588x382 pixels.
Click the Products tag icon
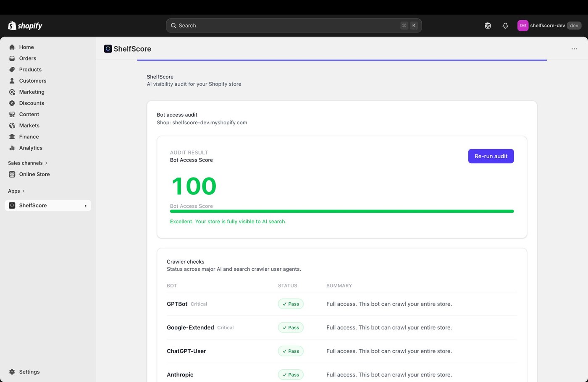click(12, 70)
